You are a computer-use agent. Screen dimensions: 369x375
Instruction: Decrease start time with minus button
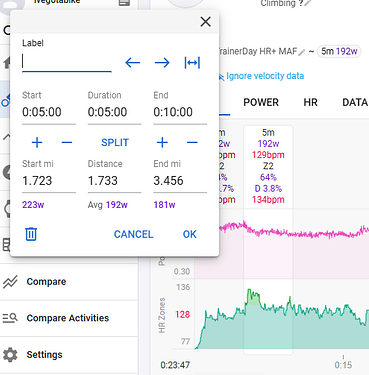coord(67,143)
